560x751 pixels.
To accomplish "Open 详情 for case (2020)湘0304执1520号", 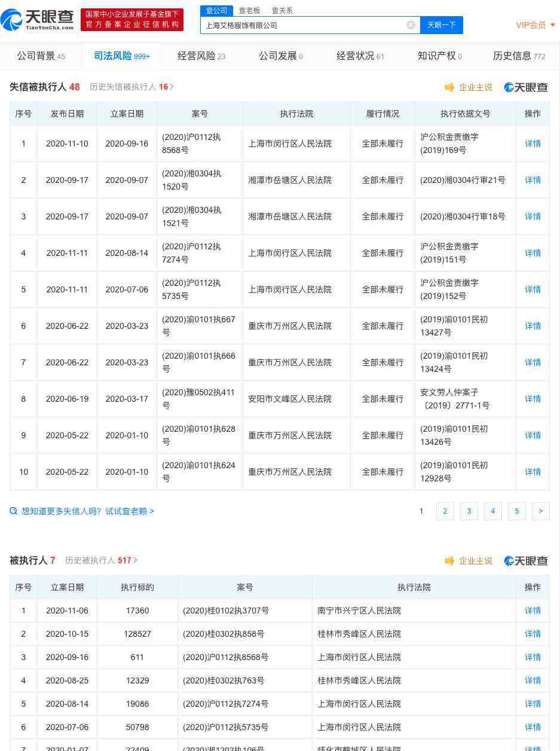I will click(x=533, y=180).
